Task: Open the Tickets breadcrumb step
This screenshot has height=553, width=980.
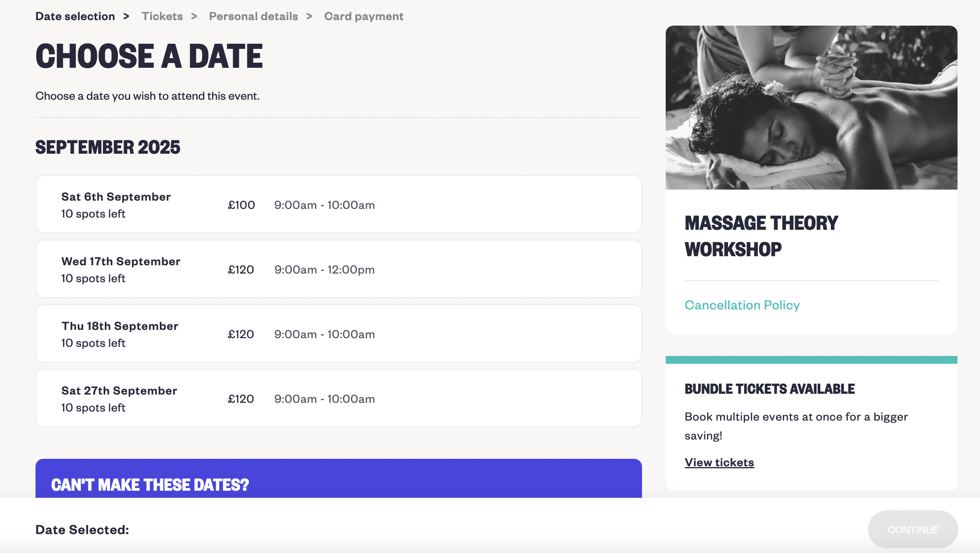Action: click(162, 17)
